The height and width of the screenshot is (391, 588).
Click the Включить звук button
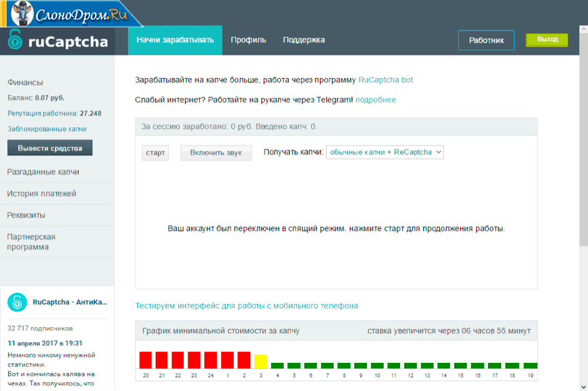point(216,153)
